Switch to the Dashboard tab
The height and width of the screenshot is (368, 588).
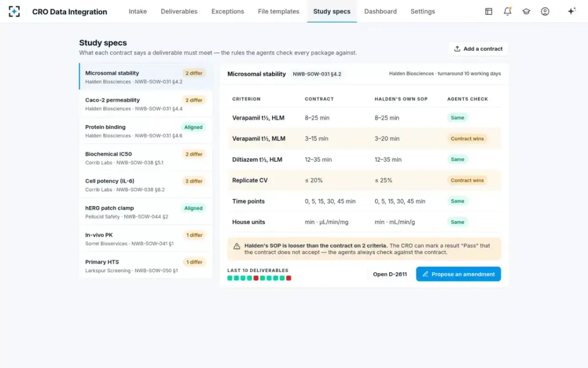[381, 11]
